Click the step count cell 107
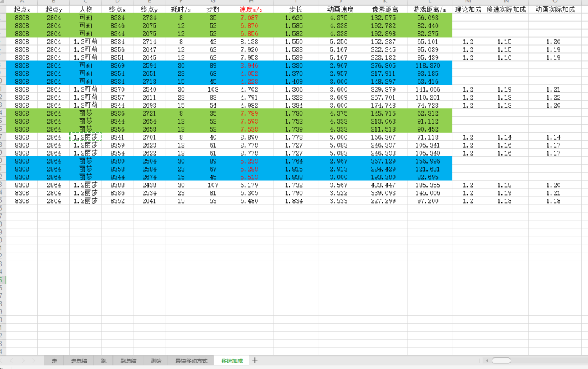588x369 pixels. point(213,185)
